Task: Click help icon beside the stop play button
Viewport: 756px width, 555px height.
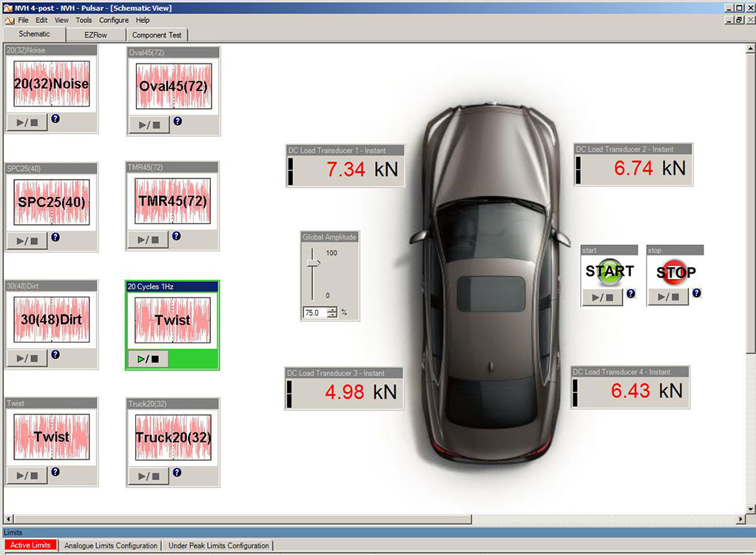Action: point(696,293)
